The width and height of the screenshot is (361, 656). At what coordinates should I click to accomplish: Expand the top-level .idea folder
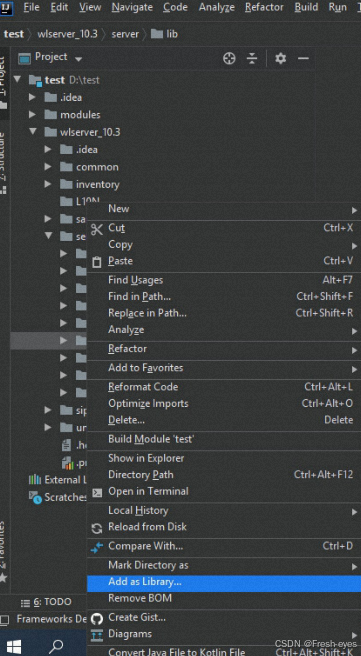pos(32,97)
